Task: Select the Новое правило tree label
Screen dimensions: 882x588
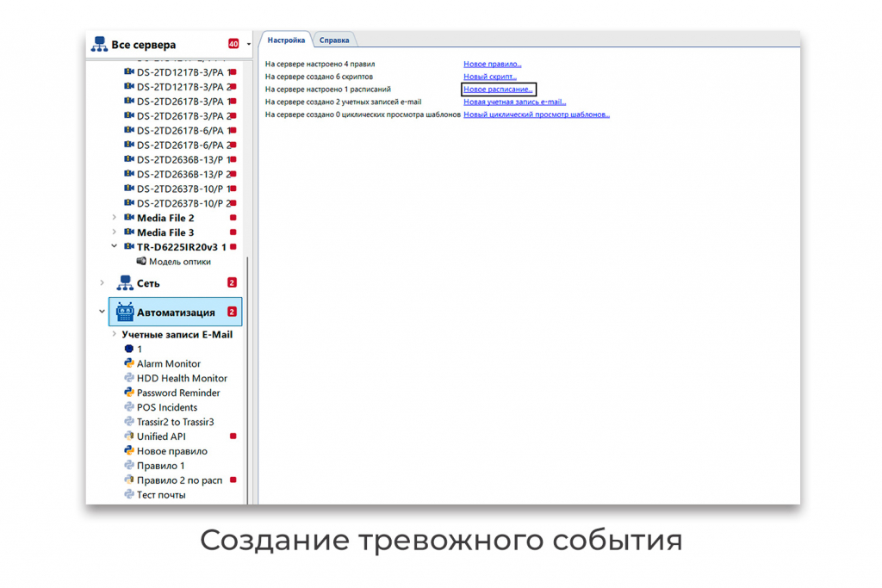Action: pyautogui.click(x=171, y=451)
